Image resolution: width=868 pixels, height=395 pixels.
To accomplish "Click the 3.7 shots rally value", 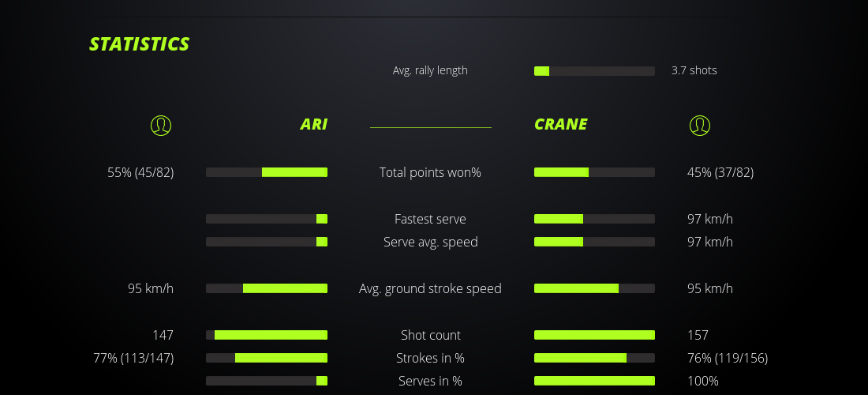I will tap(694, 70).
